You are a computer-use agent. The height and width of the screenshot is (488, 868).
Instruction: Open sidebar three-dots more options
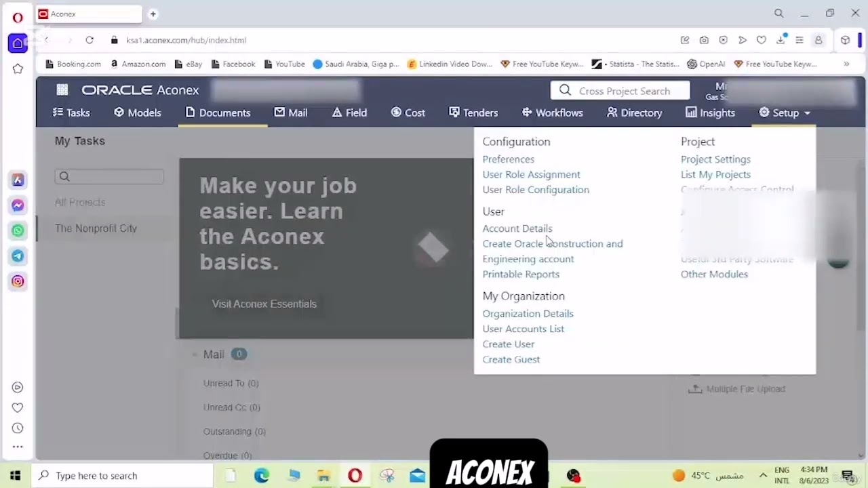[18, 447]
